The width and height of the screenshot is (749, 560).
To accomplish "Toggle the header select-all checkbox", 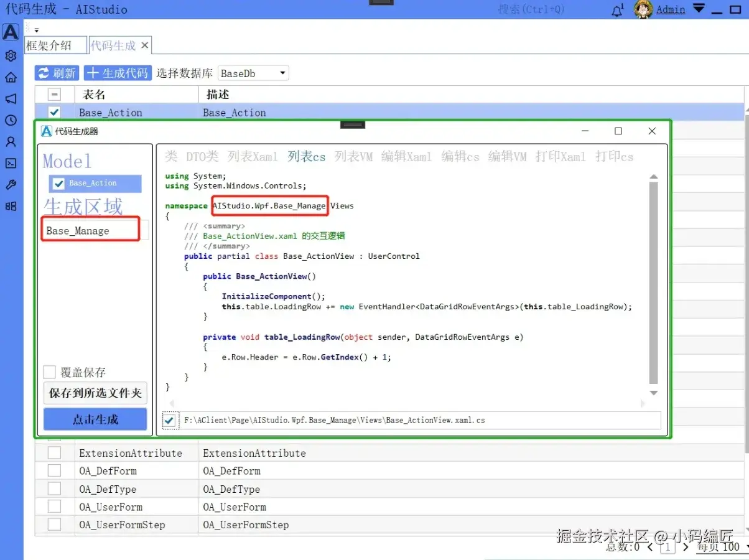I will pos(54,95).
